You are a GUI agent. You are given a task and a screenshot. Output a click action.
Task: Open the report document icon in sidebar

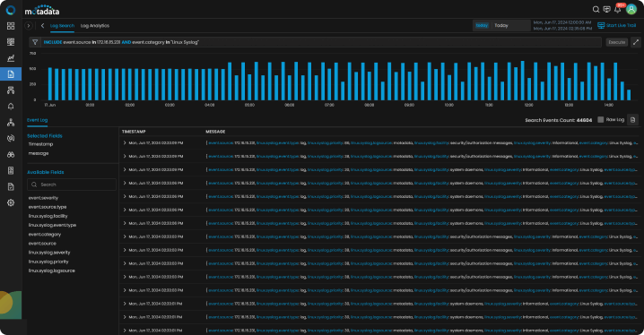pyautogui.click(x=11, y=186)
